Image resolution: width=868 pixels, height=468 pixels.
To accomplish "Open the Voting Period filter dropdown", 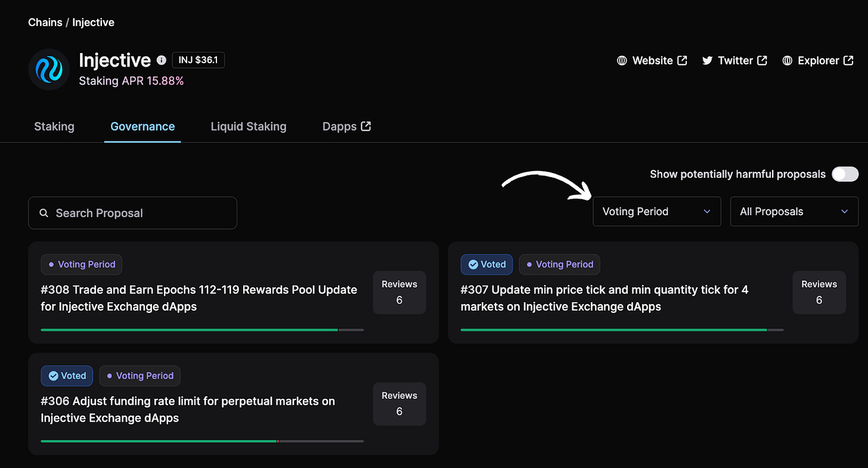I will (657, 212).
